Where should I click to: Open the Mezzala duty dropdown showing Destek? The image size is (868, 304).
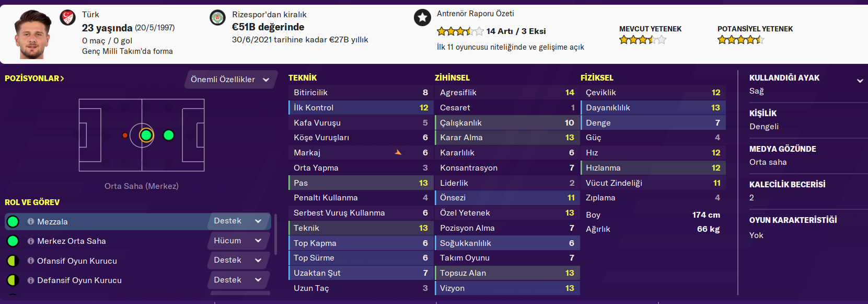pyautogui.click(x=238, y=221)
